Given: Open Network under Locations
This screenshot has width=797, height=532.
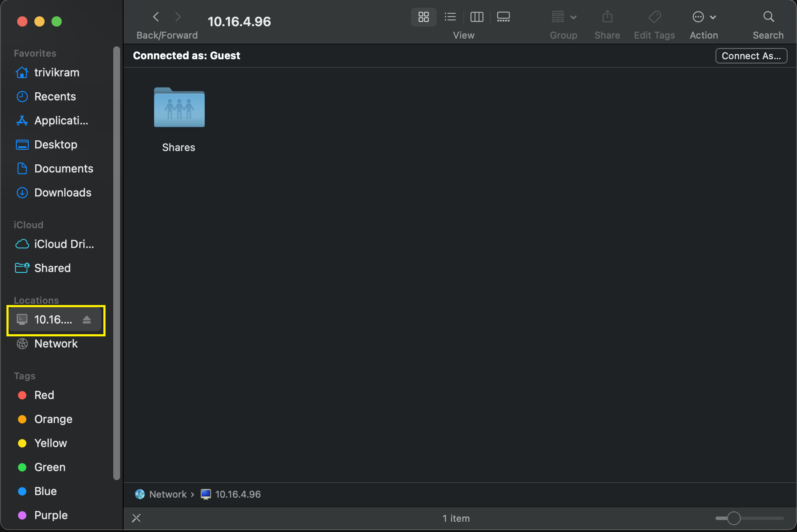Looking at the screenshot, I should [56, 344].
